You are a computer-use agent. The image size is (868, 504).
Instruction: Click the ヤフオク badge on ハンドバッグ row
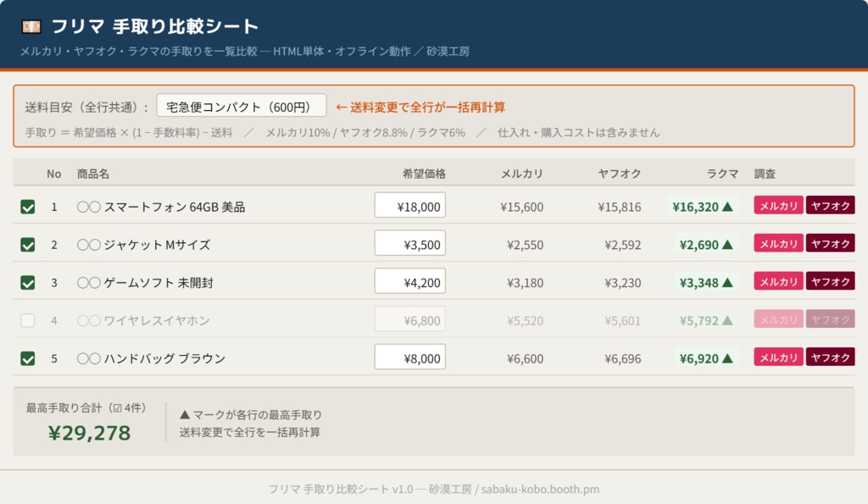[x=832, y=357]
